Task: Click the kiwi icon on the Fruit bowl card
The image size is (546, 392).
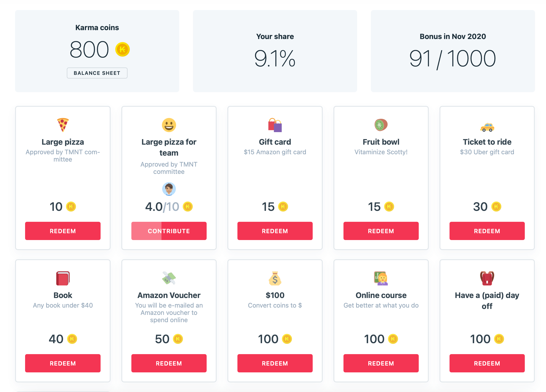Action: pos(381,125)
